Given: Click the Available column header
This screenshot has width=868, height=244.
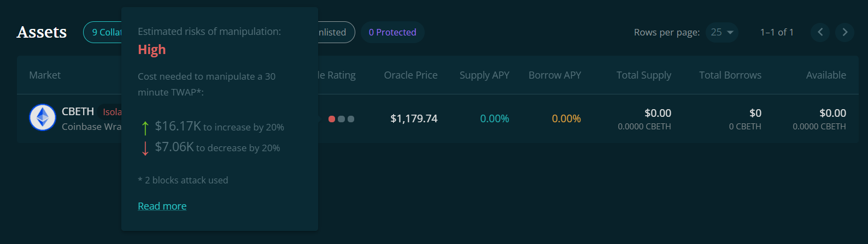Looking at the screenshot, I should pos(826,75).
